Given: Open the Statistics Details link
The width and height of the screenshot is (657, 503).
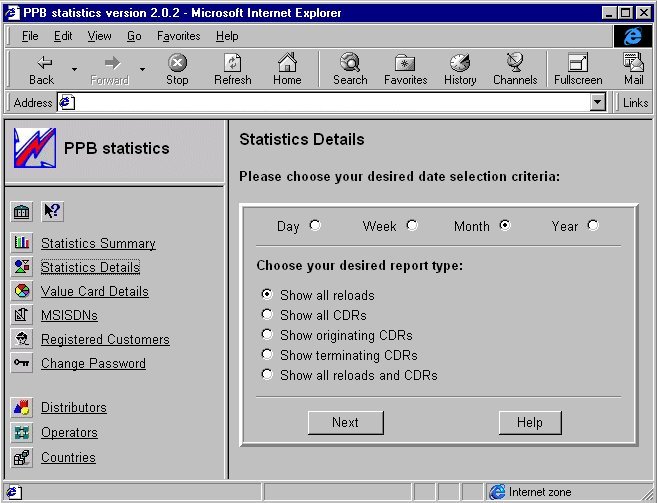Looking at the screenshot, I should [x=90, y=267].
